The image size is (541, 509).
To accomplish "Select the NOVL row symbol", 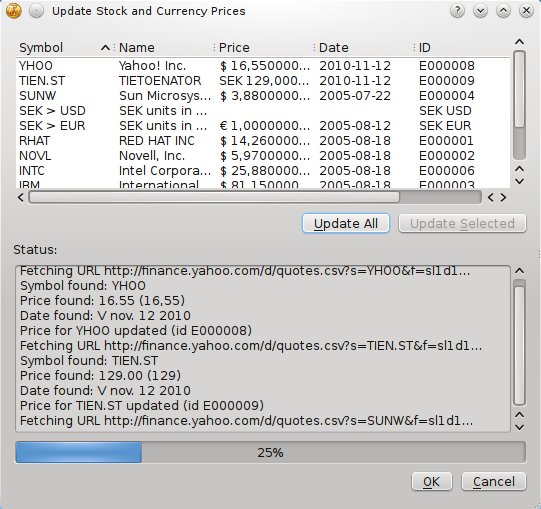I will pos(35,156).
